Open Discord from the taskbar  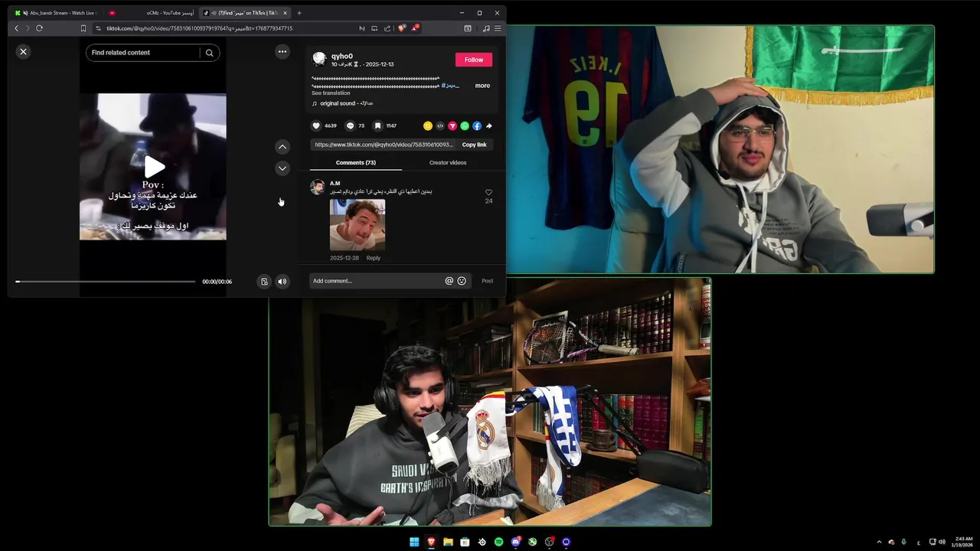[x=515, y=542]
